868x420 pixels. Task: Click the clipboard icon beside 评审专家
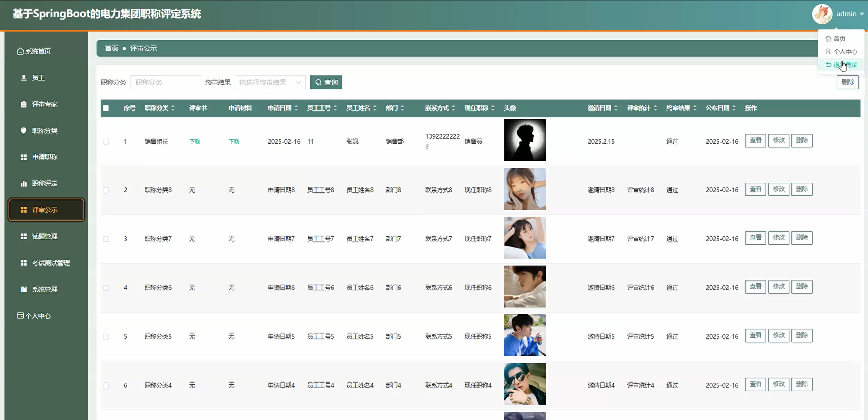24,104
